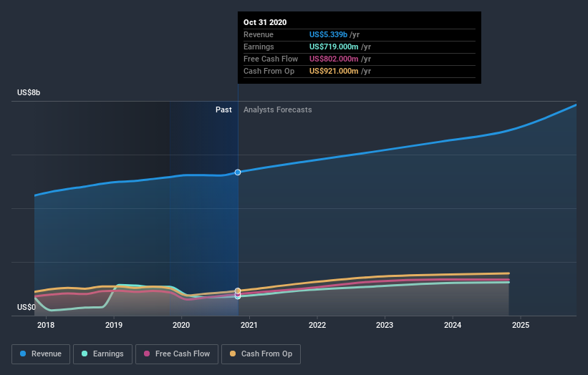Image resolution: width=588 pixels, height=375 pixels.
Task: Click the Revenue row label in tooltip
Action: (x=259, y=34)
